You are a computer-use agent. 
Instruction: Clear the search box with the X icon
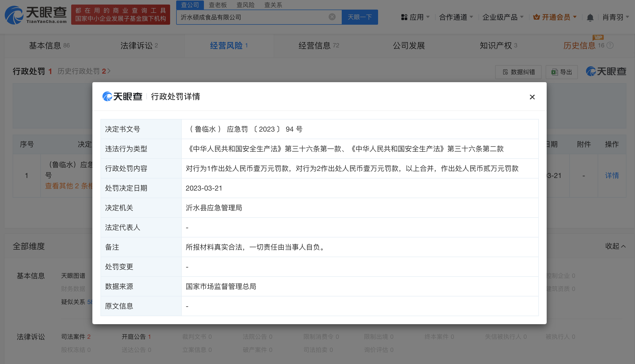point(332,17)
